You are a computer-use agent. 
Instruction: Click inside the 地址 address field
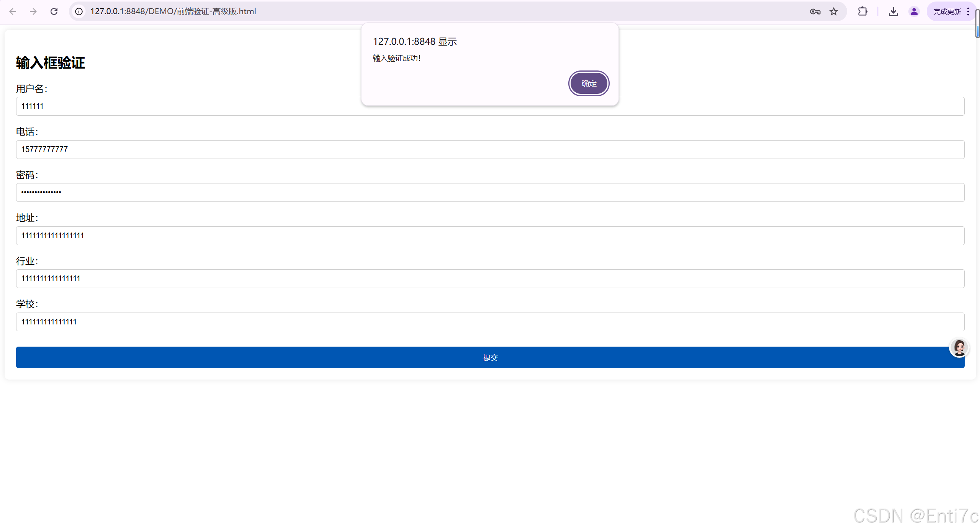(490, 236)
